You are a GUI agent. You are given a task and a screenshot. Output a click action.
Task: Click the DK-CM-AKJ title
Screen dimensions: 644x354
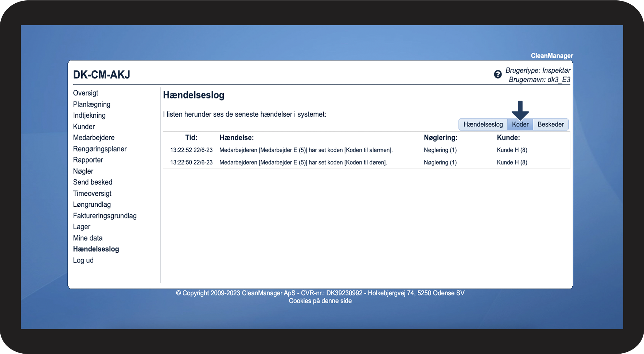click(x=102, y=75)
